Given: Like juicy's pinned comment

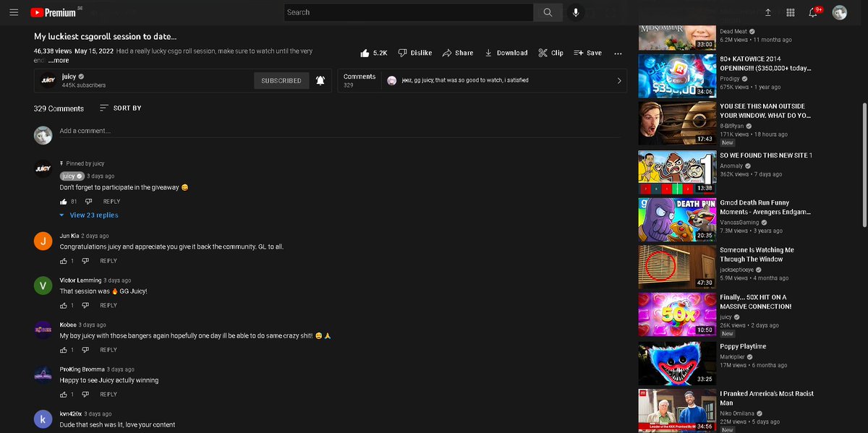Looking at the screenshot, I should point(64,202).
